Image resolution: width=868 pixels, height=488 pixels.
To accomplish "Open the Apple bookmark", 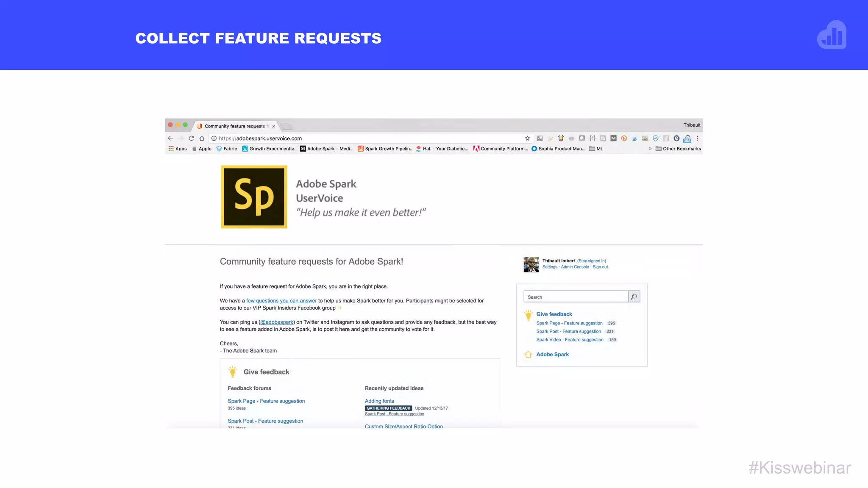I will coord(201,149).
